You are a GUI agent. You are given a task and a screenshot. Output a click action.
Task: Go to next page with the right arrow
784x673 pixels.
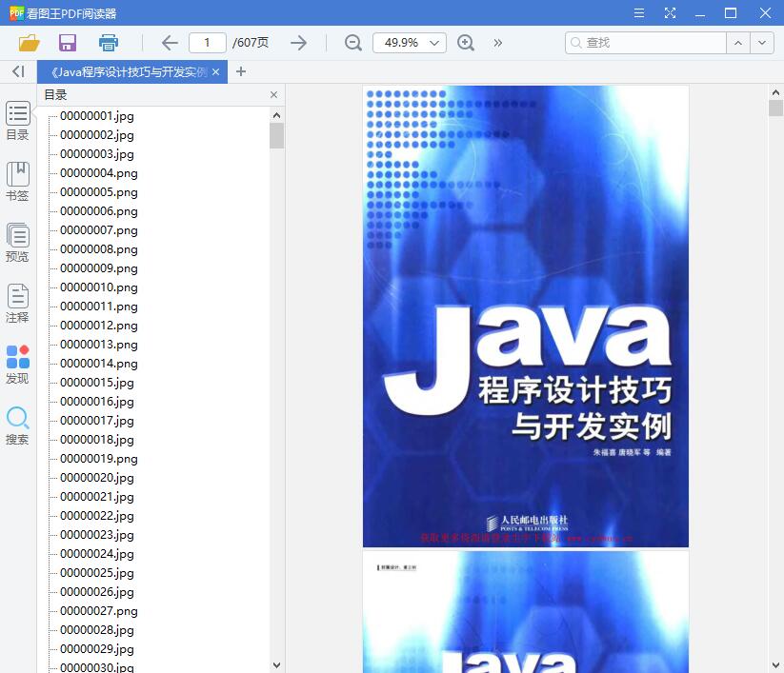click(x=298, y=43)
